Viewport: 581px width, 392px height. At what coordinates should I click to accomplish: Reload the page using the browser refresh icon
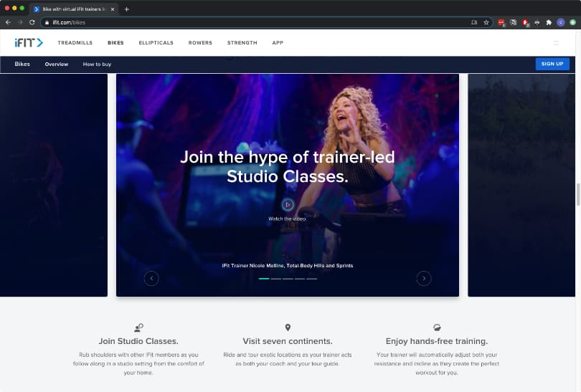point(32,22)
